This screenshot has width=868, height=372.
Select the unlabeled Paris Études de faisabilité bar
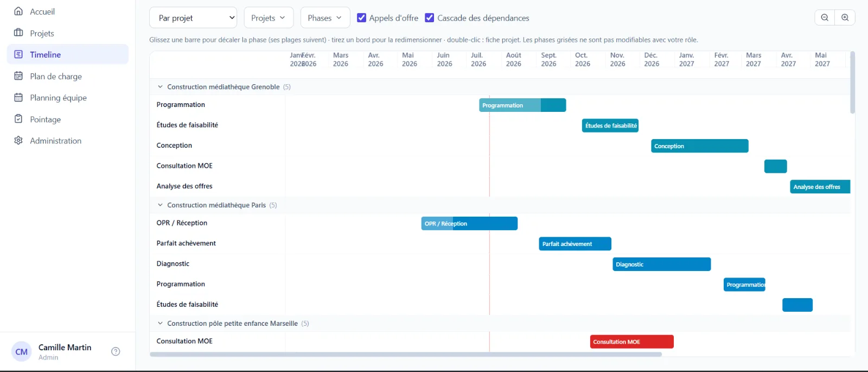[797, 305]
